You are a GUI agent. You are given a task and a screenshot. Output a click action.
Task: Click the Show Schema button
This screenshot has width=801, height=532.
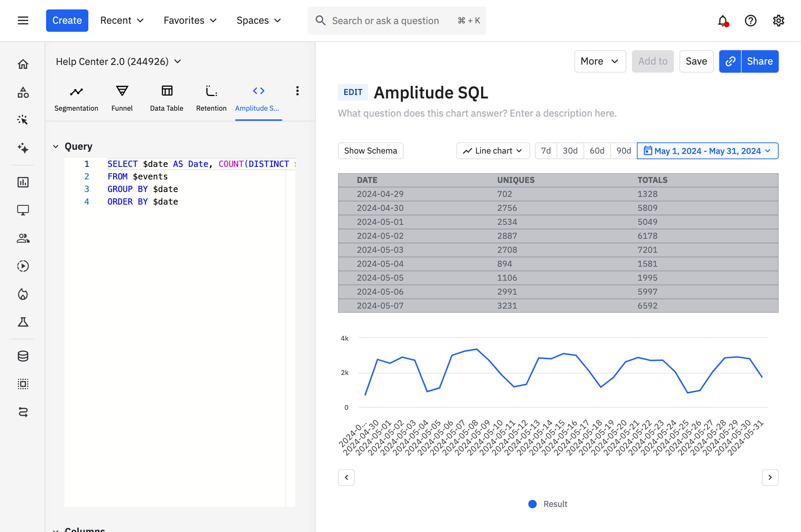coord(370,151)
